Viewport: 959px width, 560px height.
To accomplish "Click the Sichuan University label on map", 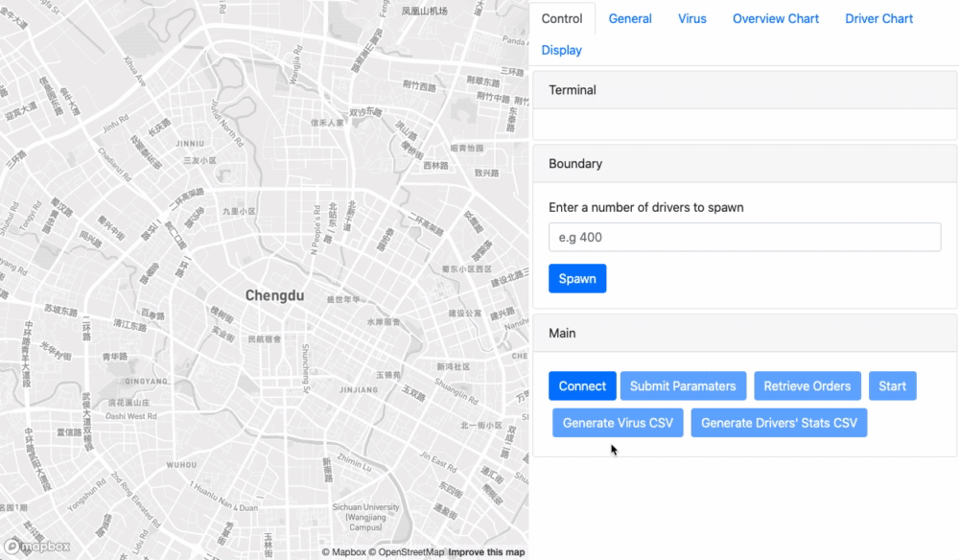I will point(365,517).
